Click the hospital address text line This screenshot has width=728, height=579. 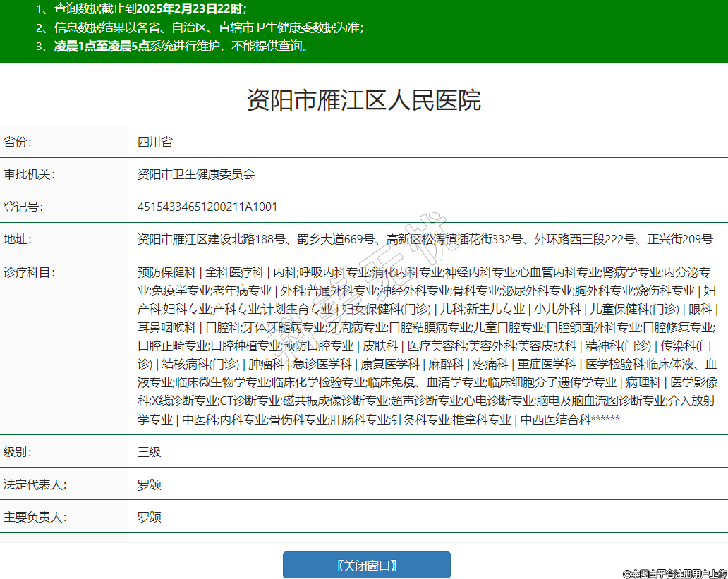coord(425,239)
